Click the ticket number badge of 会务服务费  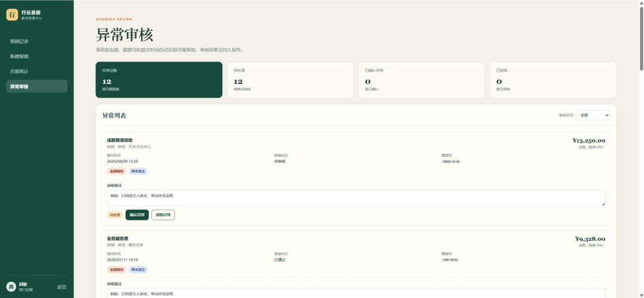451,260
